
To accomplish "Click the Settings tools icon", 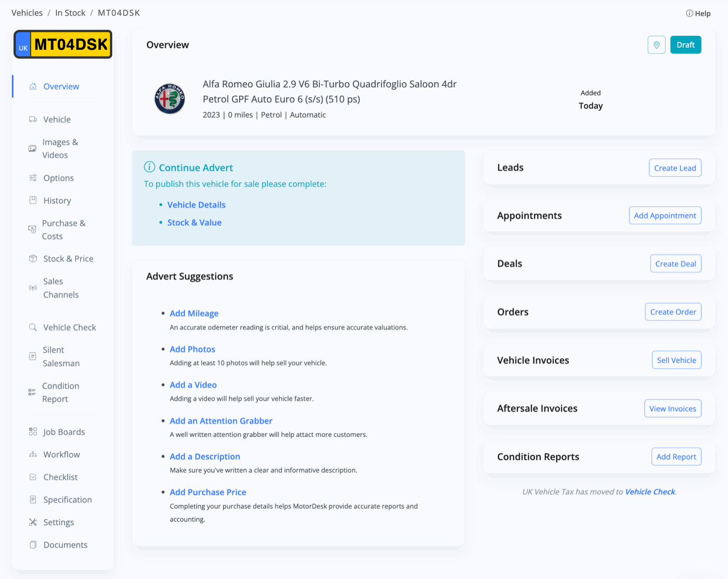I will 33,522.
